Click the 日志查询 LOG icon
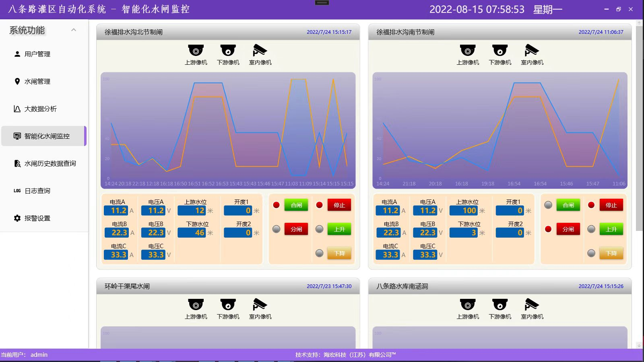This screenshot has width=644, height=362. coord(17,191)
